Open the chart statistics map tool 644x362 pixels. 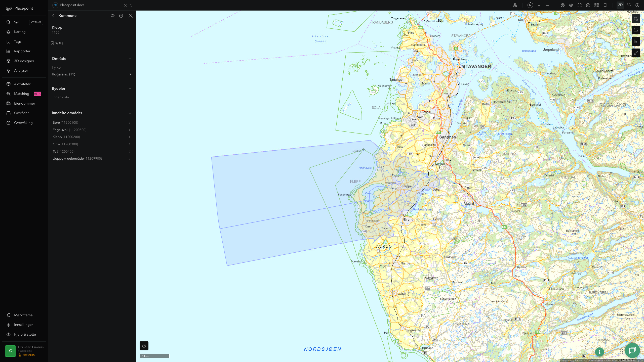click(x=636, y=41)
